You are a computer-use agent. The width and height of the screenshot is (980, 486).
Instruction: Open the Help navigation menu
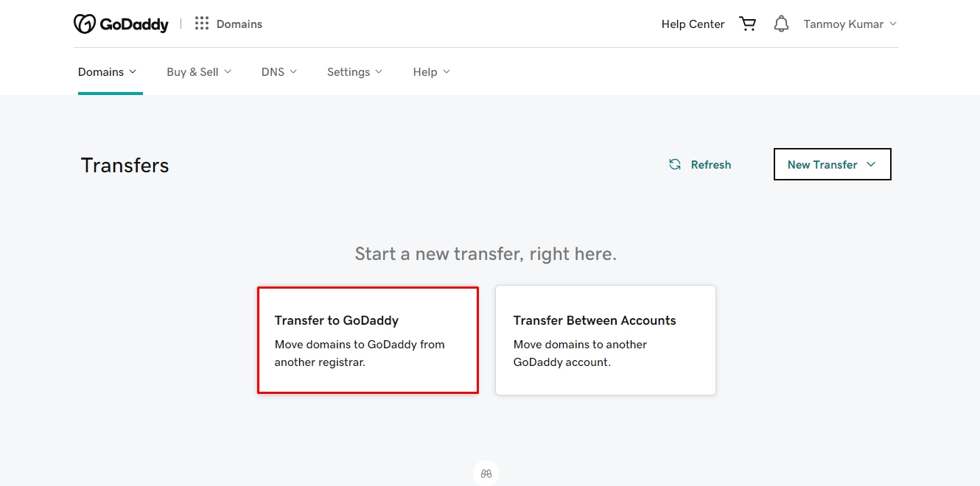point(431,71)
